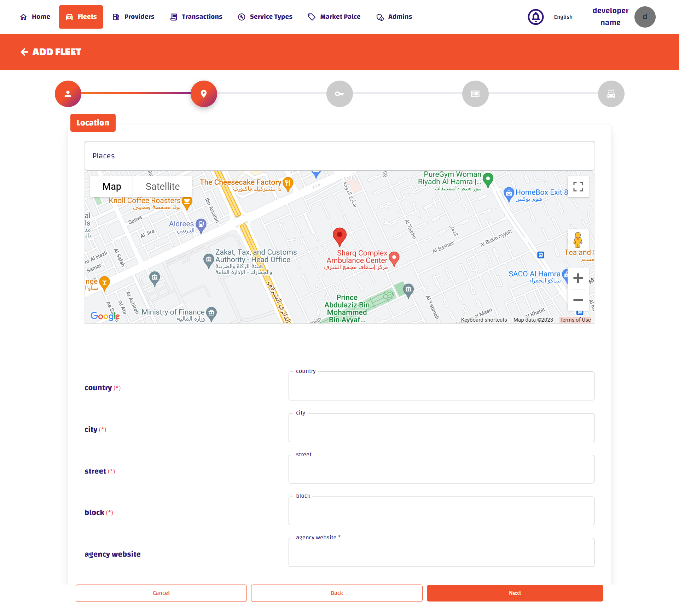Select the Map view type
The image size is (679, 616).
[112, 187]
